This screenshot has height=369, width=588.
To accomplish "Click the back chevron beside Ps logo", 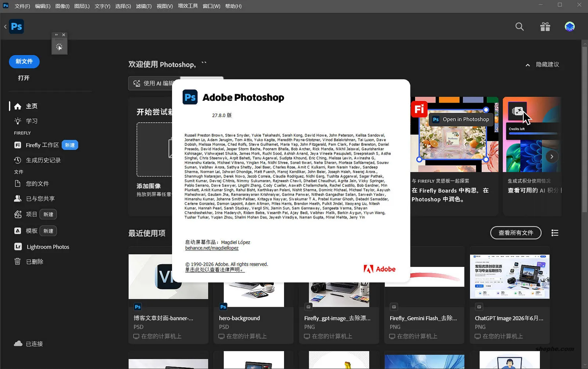I will click(5, 26).
